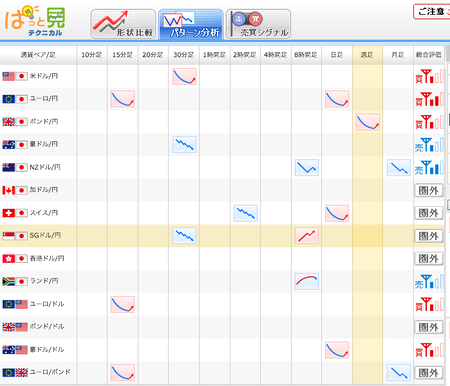Viewport: 450px width, 386px height.
Task: Click the NZドル/円 月足 pattern icon
Action: pos(398,167)
